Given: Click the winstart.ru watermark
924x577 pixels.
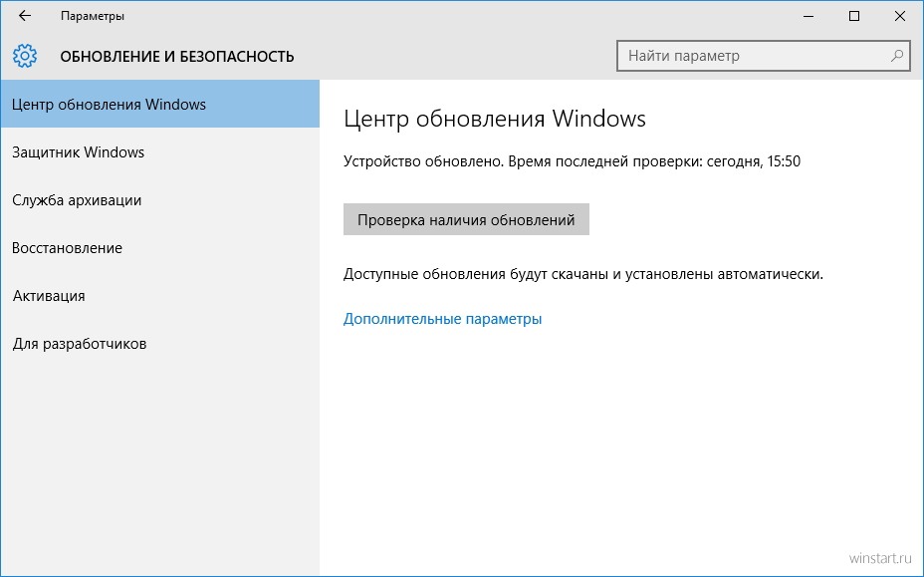Looking at the screenshot, I should point(880,558).
